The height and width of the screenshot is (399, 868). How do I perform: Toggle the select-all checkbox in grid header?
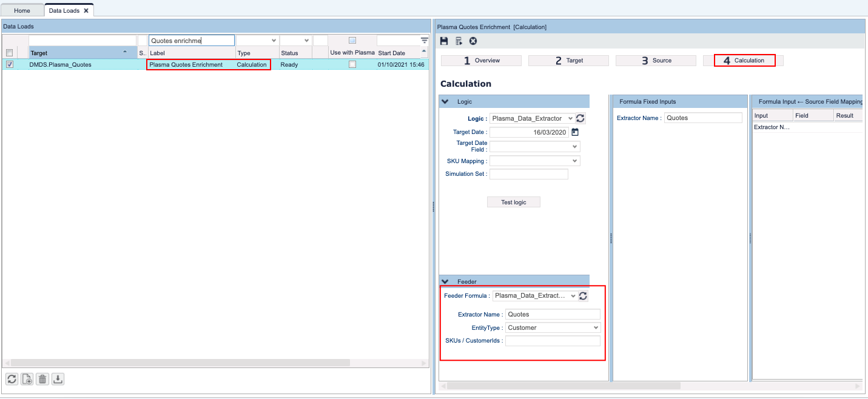point(9,53)
